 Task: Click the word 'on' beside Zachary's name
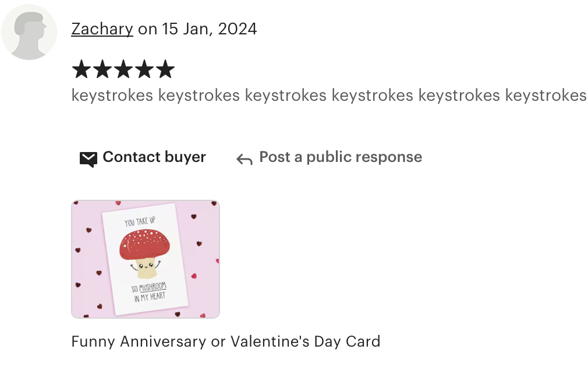147,29
